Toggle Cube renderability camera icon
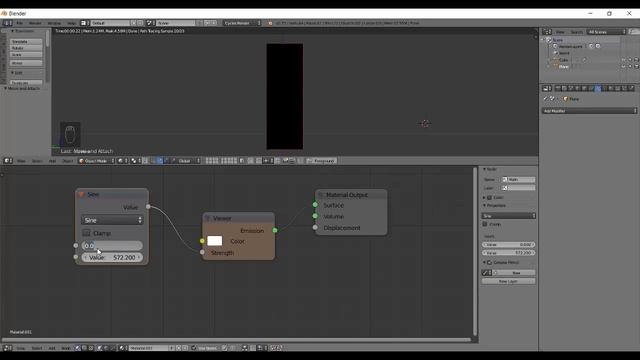The width and height of the screenshot is (640, 360). (x=636, y=60)
